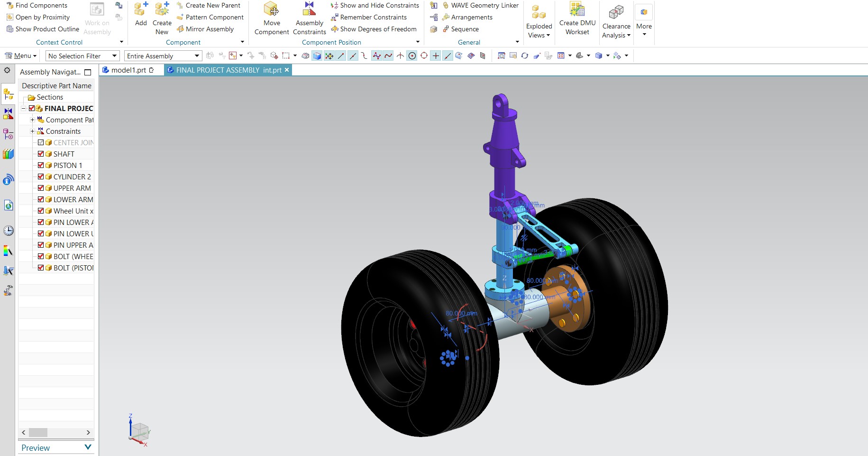Click the resource bar settings gear
Image resolution: width=868 pixels, height=456 pixels.
(x=7, y=70)
